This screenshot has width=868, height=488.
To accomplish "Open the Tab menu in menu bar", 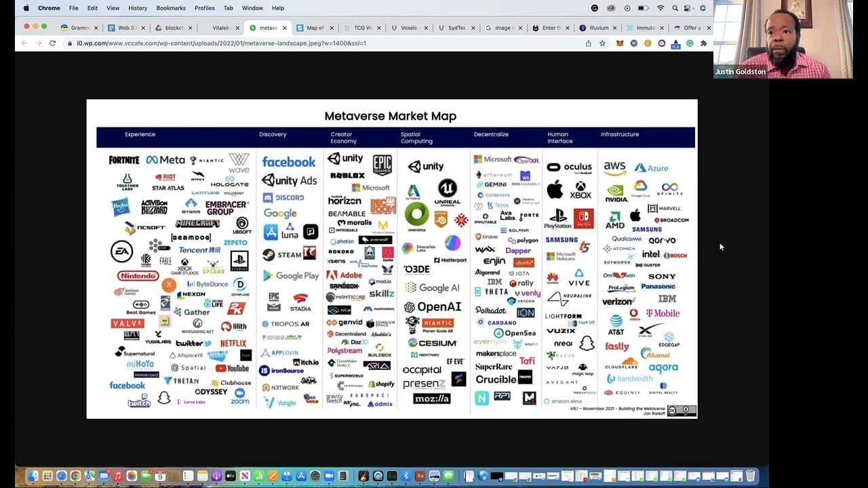I will (x=229, y=8).
